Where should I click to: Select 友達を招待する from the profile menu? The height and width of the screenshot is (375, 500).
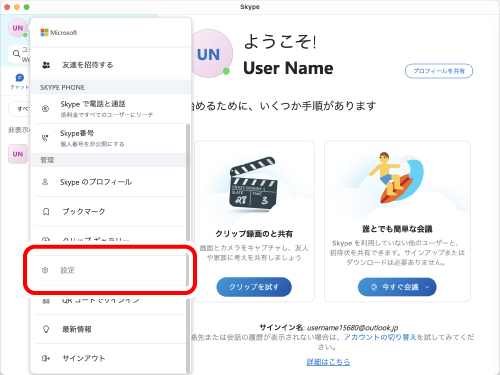point(111,65)
